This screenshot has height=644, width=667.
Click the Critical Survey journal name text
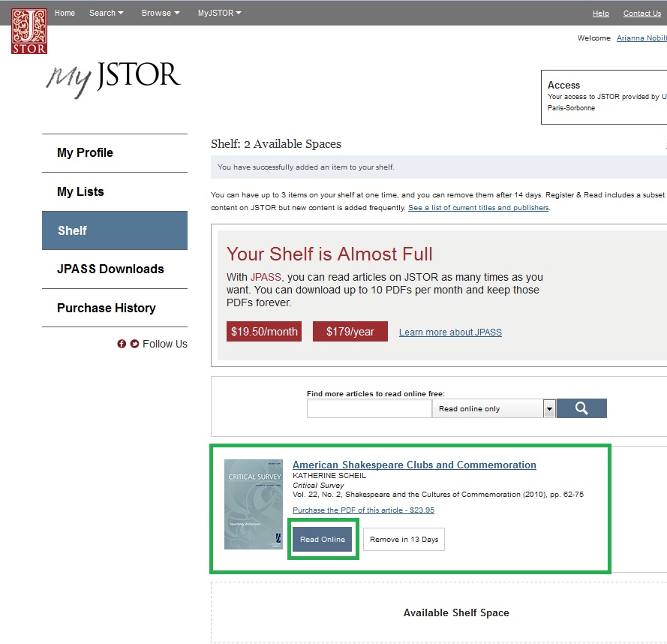click(x=318, y=485)
